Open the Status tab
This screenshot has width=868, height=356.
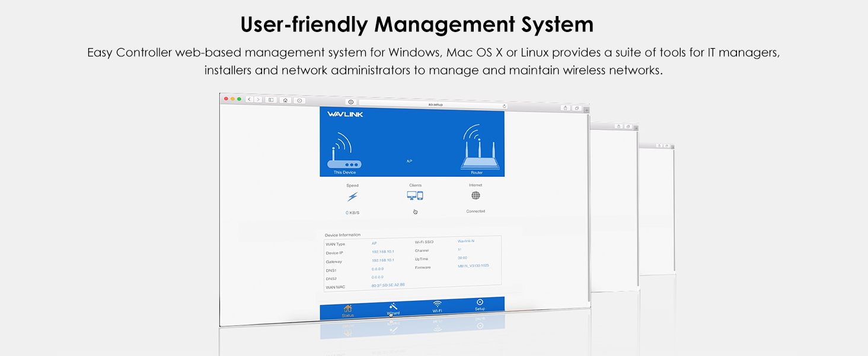(348, 310)
